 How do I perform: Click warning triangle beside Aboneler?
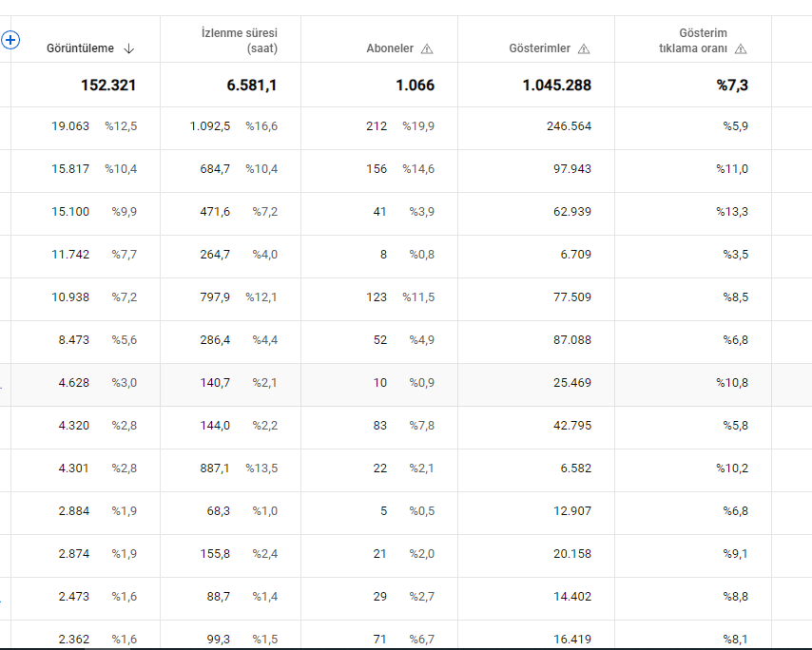[x=427, y=49]
